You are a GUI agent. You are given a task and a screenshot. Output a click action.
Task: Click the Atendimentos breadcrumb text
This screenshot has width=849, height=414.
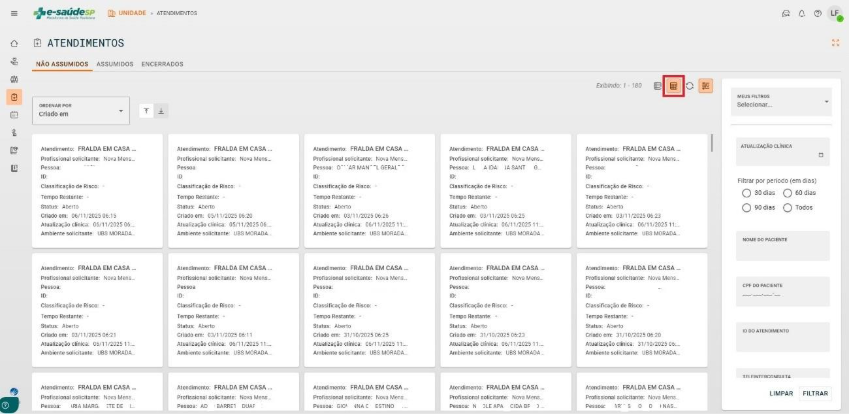coord(177,13)
